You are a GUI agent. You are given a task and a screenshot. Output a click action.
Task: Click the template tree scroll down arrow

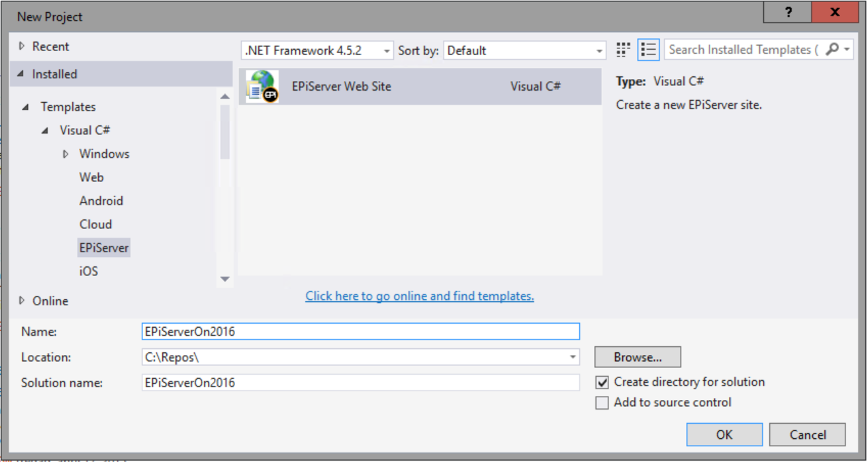pos(225,279)
